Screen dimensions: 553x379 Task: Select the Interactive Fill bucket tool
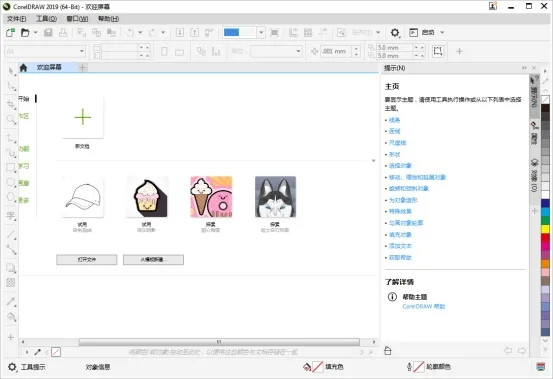pos(11,317)
